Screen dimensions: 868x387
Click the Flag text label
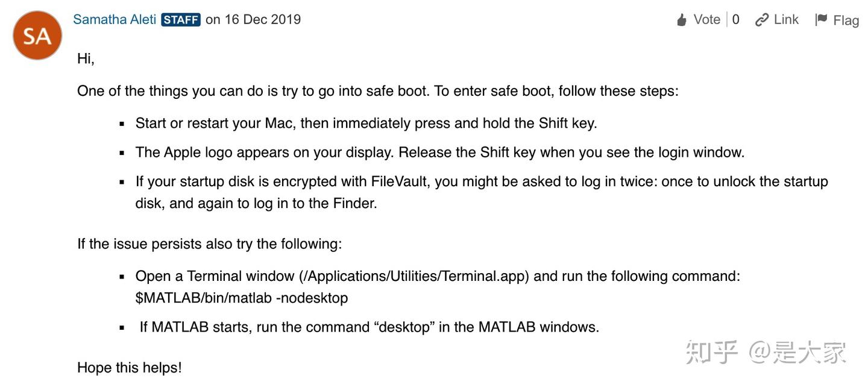point(846,20)
